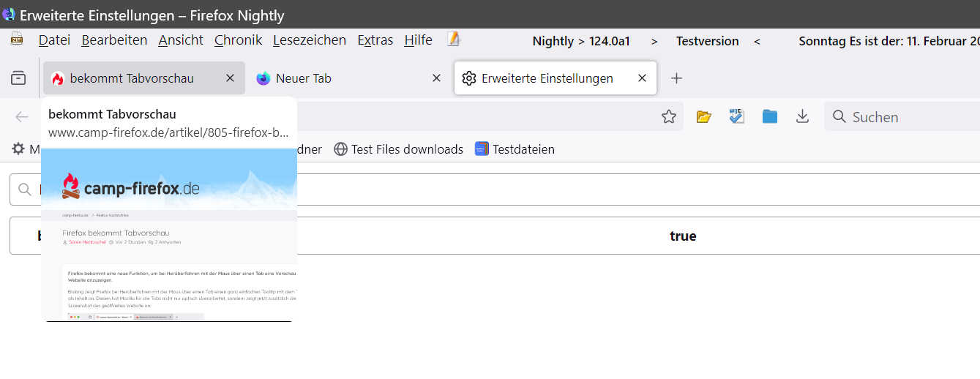This screenshot has height=379, width=980.
Task: Click the W3C validator toolbar icon
Action: pos(736,117)
